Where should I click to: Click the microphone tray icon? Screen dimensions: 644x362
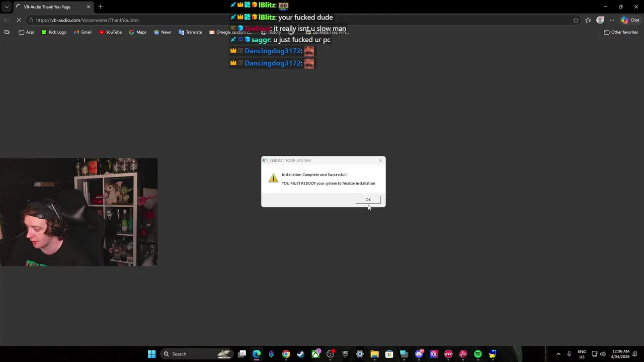569,354
